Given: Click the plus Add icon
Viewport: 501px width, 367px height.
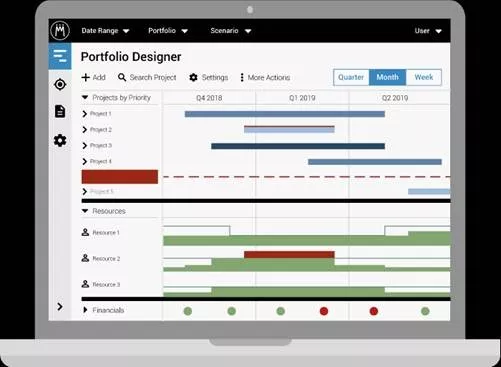Looking at the screenshot, I should pos(86,77).
